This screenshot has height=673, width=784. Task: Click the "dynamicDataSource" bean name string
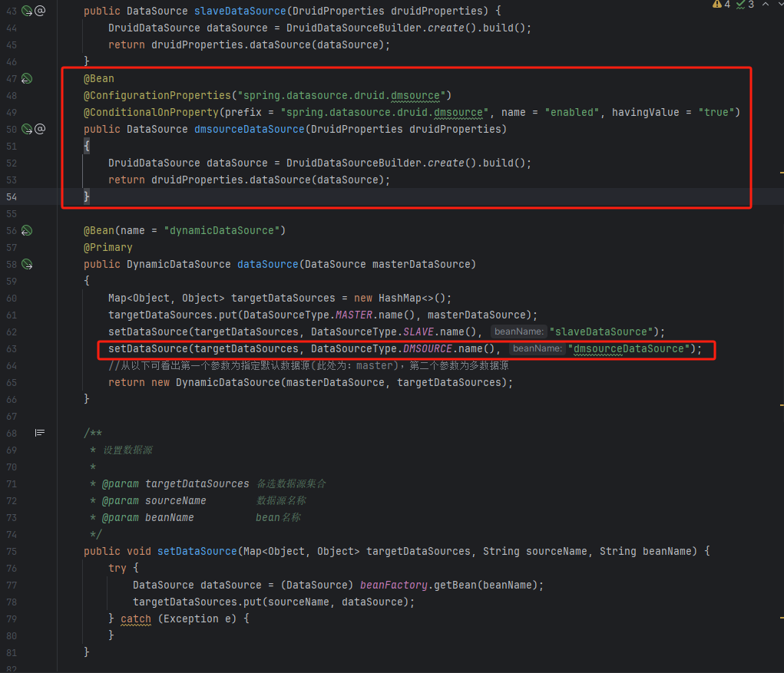click(221, 230)
